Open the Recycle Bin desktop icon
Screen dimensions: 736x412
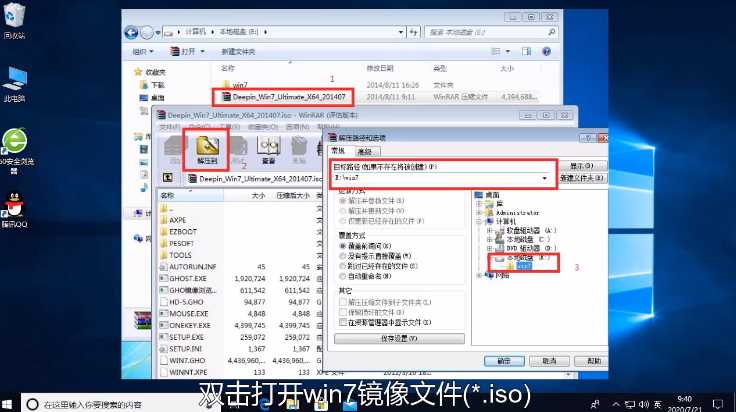click(x=14, y=20)
